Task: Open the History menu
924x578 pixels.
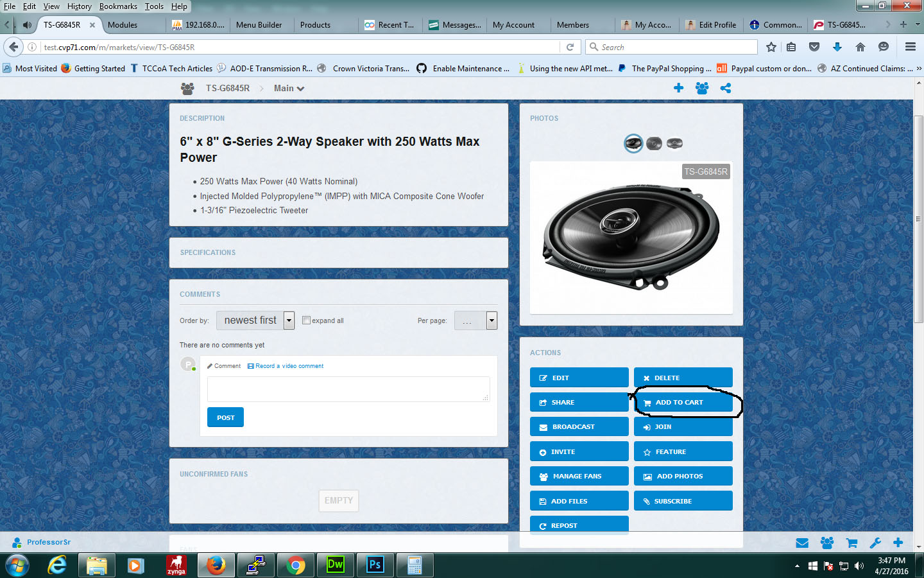Action: (80, 6)
